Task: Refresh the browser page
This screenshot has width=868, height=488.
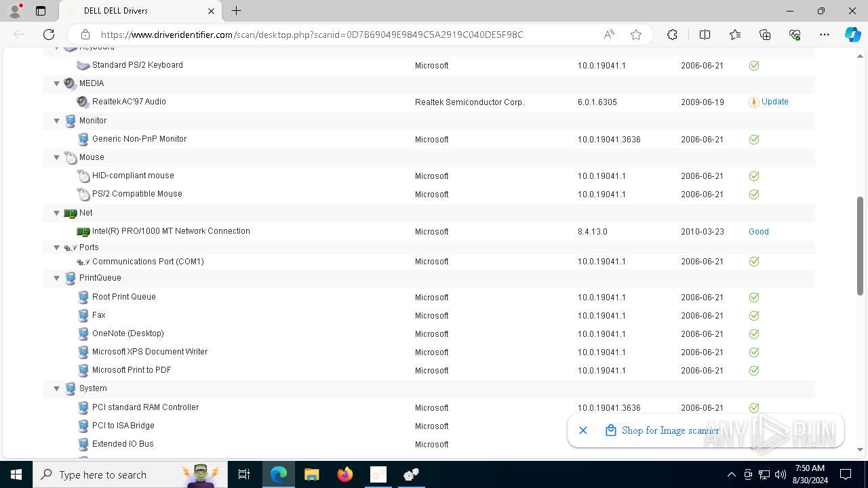Action: [x=49, y=35]
